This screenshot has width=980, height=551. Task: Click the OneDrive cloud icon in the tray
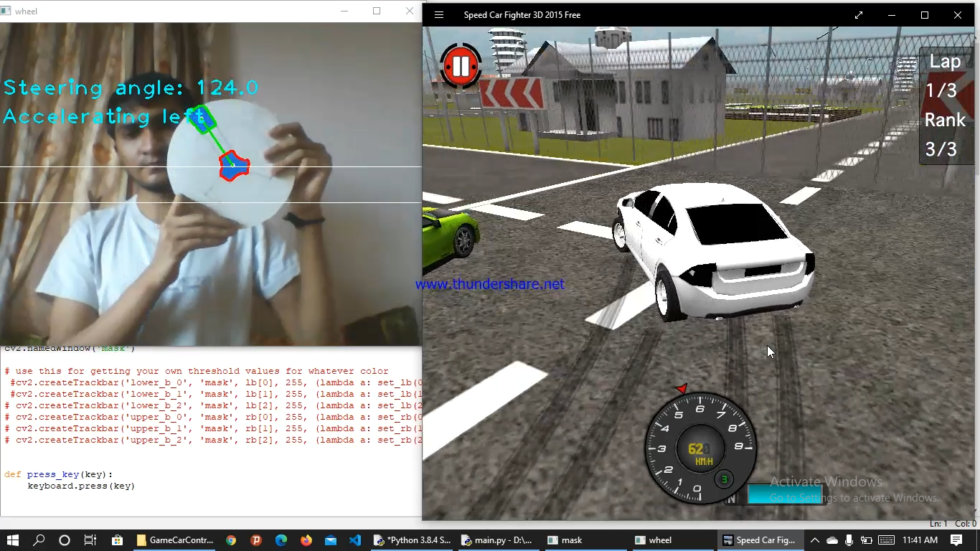pos(832,540)
